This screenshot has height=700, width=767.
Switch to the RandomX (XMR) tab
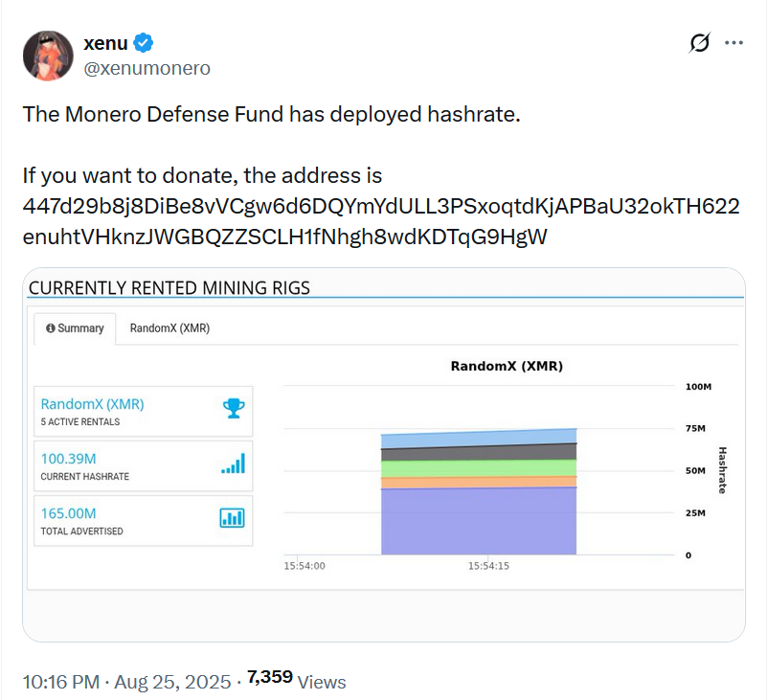click(169, 328)
